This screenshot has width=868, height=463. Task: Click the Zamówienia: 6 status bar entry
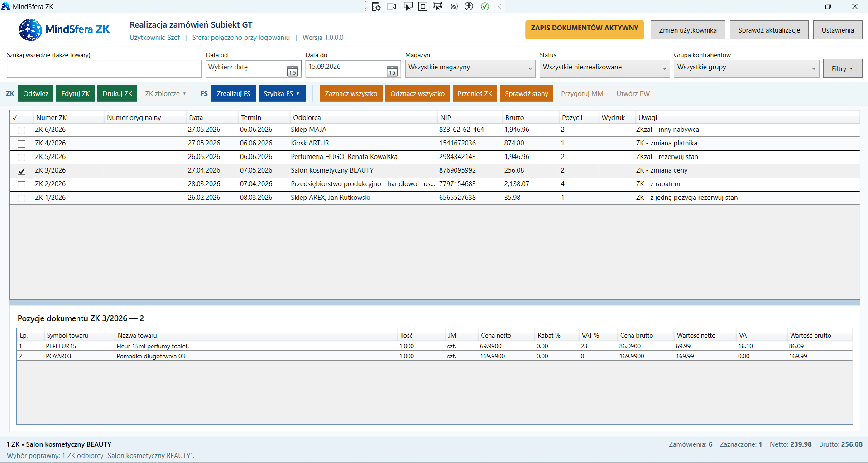(x=691, y=444)
